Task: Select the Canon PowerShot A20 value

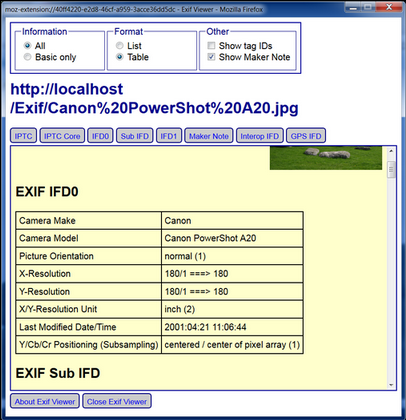Action: [x=232, y=238]
